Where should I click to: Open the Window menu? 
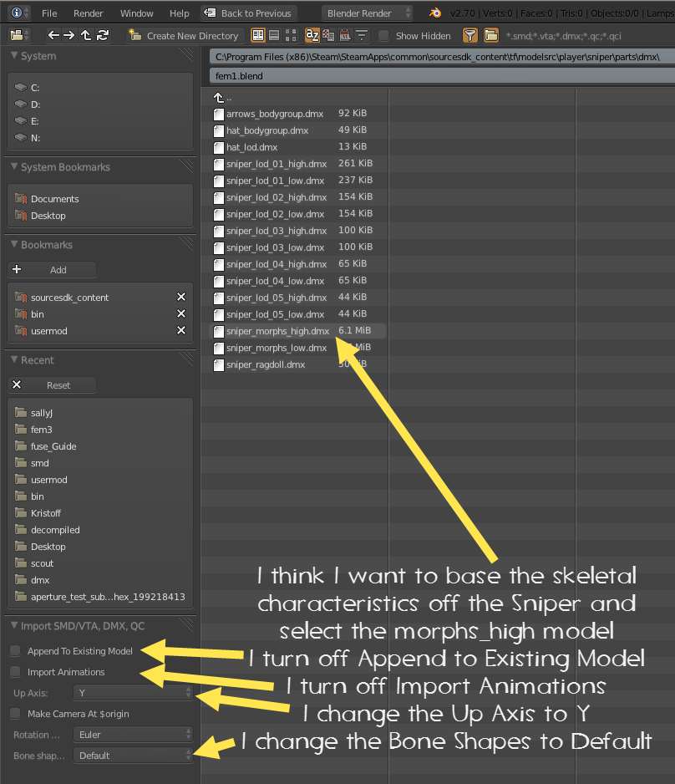(136, 13)
